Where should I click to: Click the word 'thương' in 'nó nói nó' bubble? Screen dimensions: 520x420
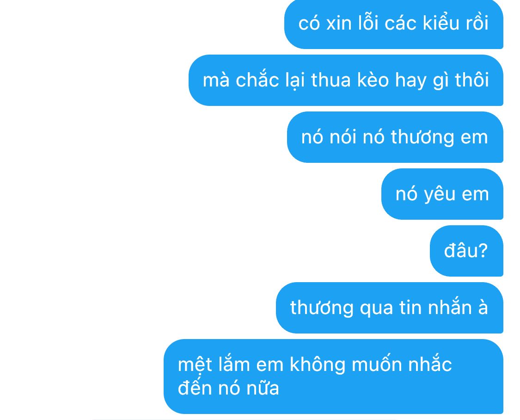[422, 137]
